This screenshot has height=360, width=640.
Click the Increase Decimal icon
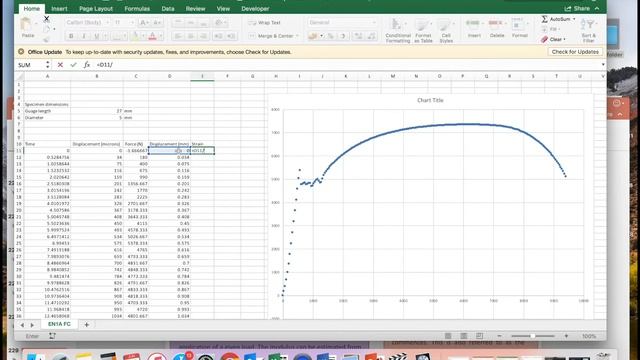[x=358, y=36]
